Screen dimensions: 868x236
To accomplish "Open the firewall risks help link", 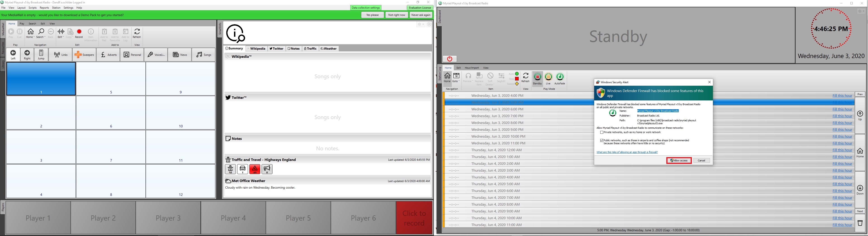I will [x=627, y=152].
